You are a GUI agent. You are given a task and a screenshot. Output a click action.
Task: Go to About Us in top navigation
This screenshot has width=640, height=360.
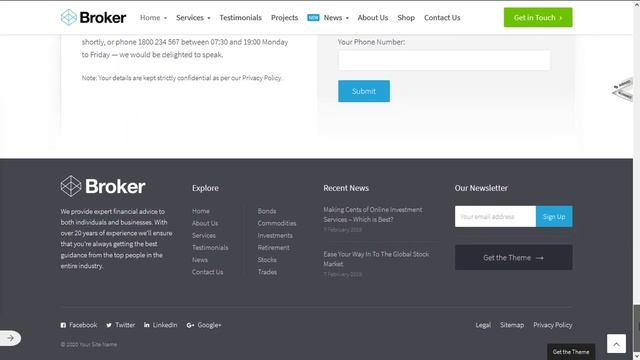coord(373,18)
